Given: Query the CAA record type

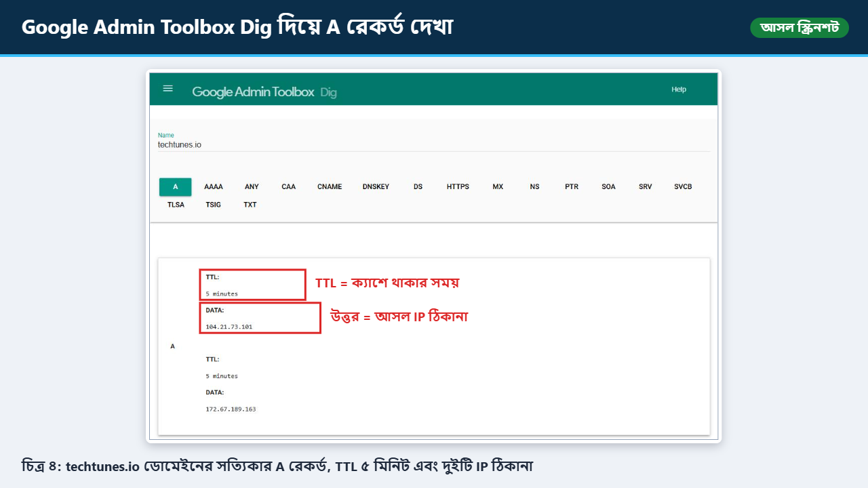Looking at the screenshot, I should click(x=289, y=187).
